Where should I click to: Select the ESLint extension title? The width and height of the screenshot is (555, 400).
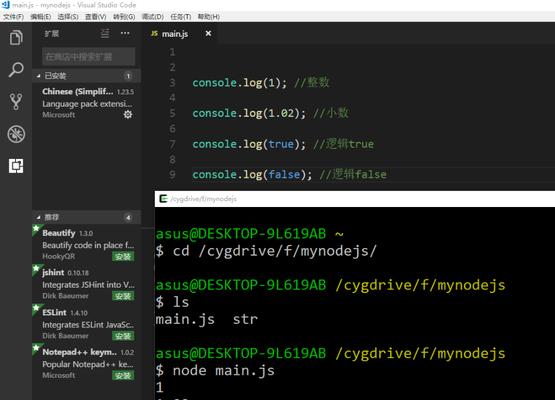[x=54, y=313]
